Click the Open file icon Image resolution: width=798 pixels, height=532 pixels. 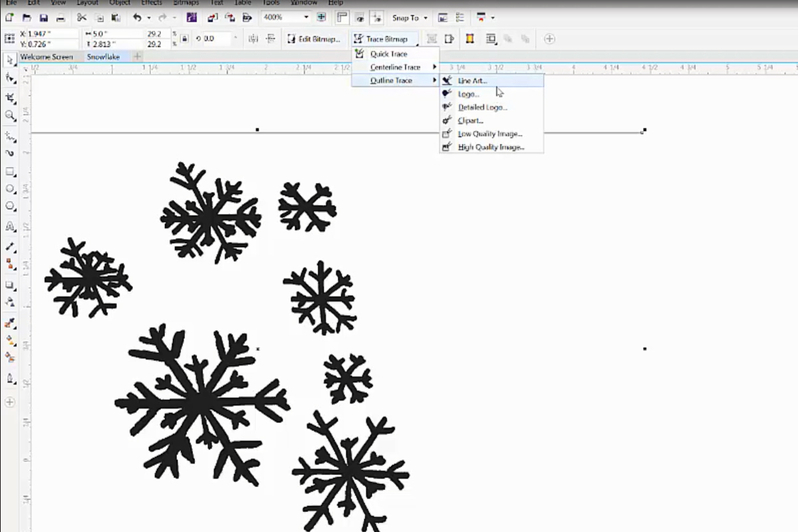(27, 17)
